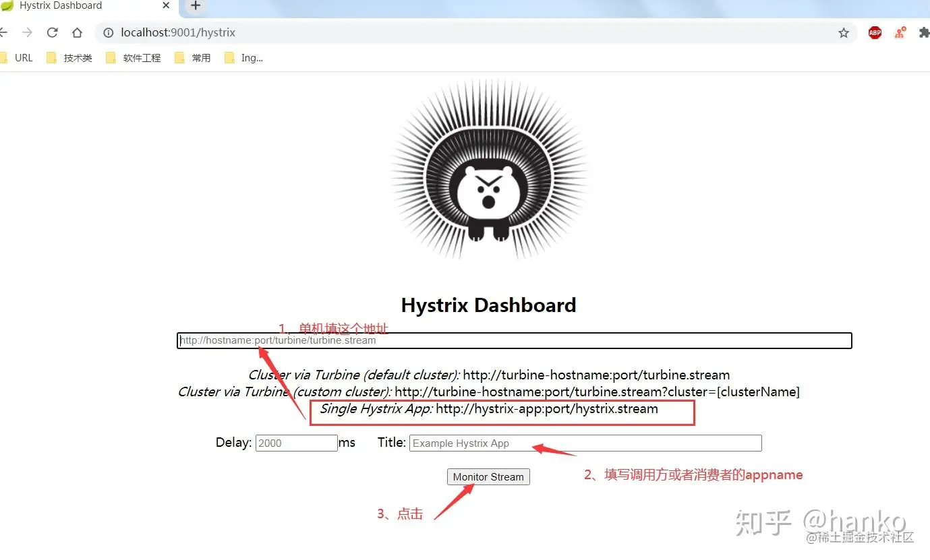930x560 pixels.
Task: Go to the browser home page
Action: tap(78, 32)
